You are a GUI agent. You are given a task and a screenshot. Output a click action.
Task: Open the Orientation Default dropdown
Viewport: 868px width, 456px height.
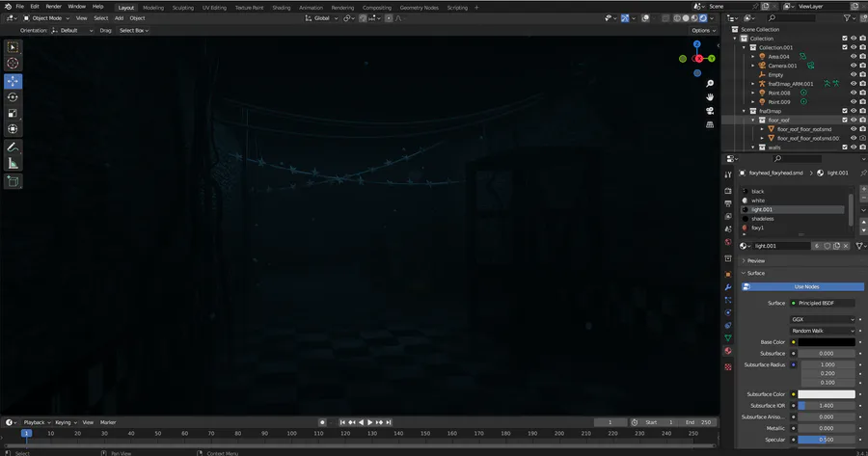72,31
